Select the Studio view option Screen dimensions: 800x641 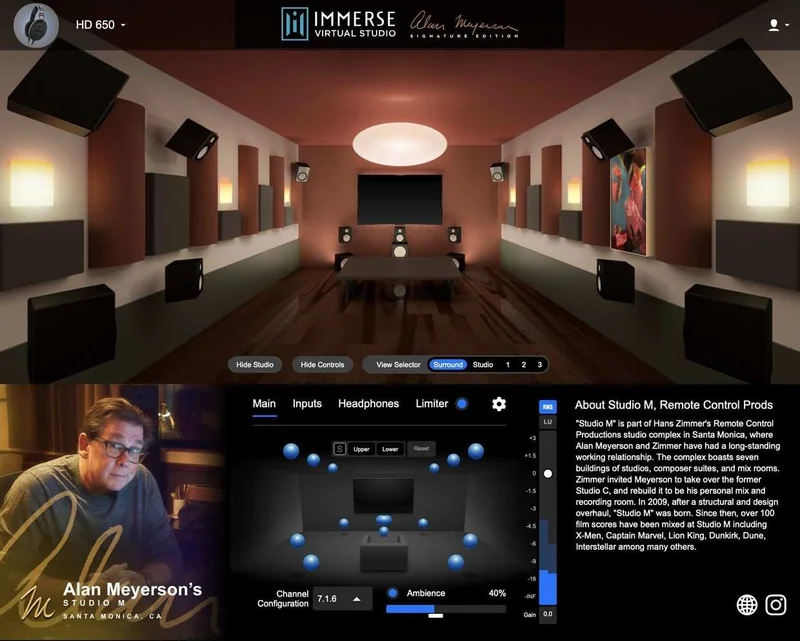(483, 364)
